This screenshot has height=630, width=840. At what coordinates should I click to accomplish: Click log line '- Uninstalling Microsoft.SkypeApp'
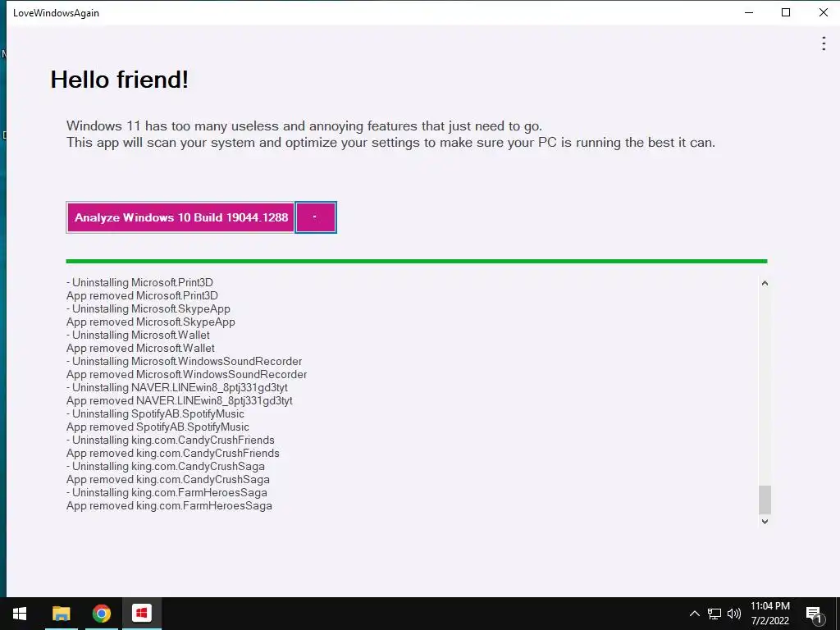148,308
